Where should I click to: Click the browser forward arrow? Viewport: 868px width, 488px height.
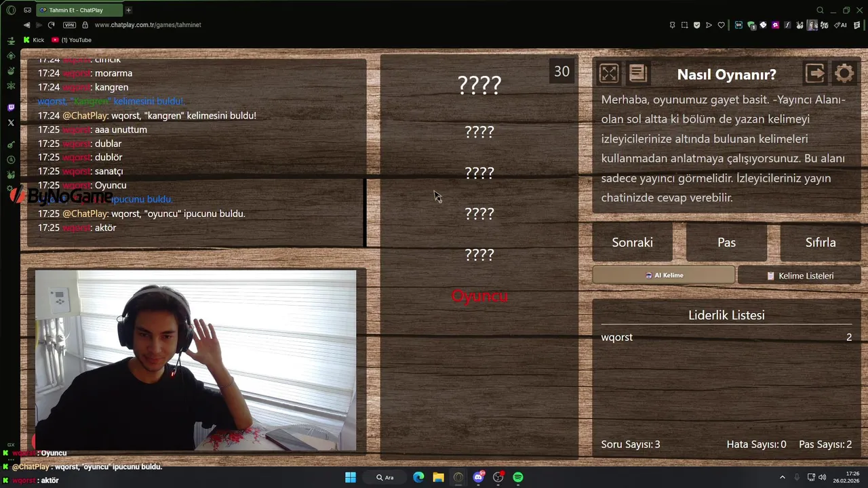click(x=39, y=25)
